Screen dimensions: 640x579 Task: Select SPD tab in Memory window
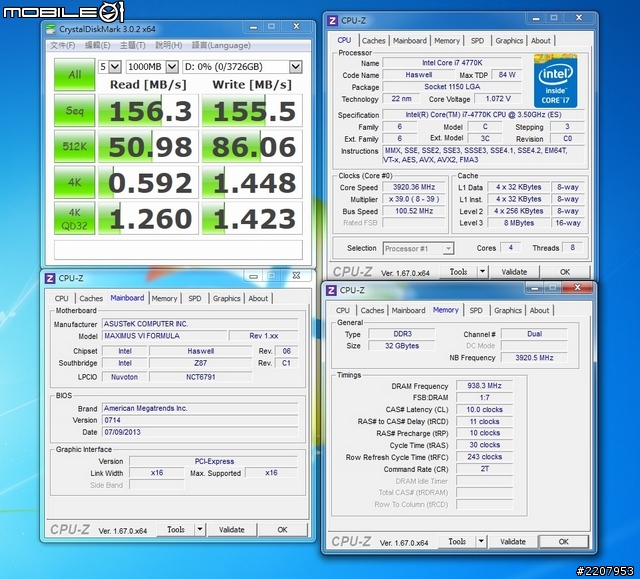476,311
